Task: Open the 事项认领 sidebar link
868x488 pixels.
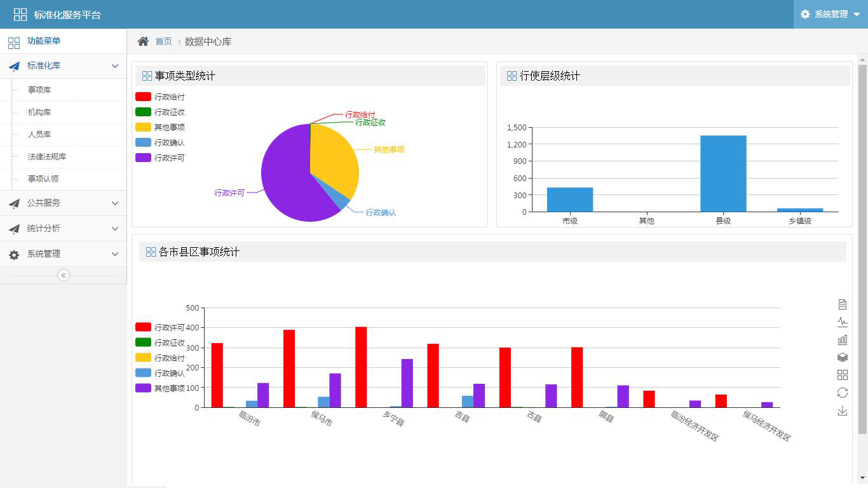Action: [43, 179]
